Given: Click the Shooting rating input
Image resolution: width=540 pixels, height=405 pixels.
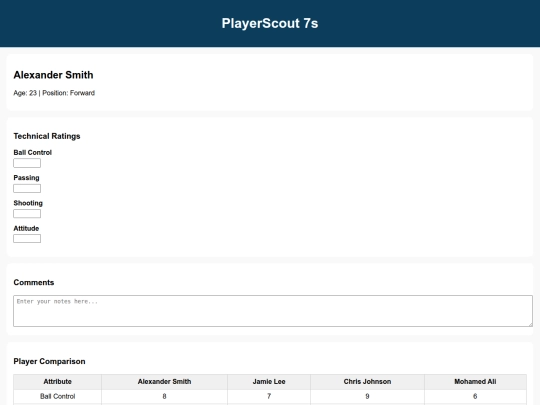Looking at the screenshot, I should tap(27, 214).
